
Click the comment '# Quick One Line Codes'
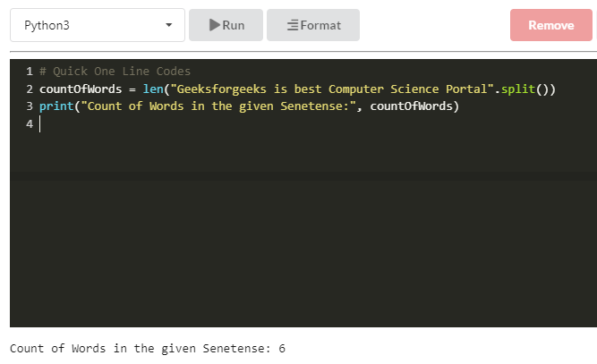click(115, 72)
